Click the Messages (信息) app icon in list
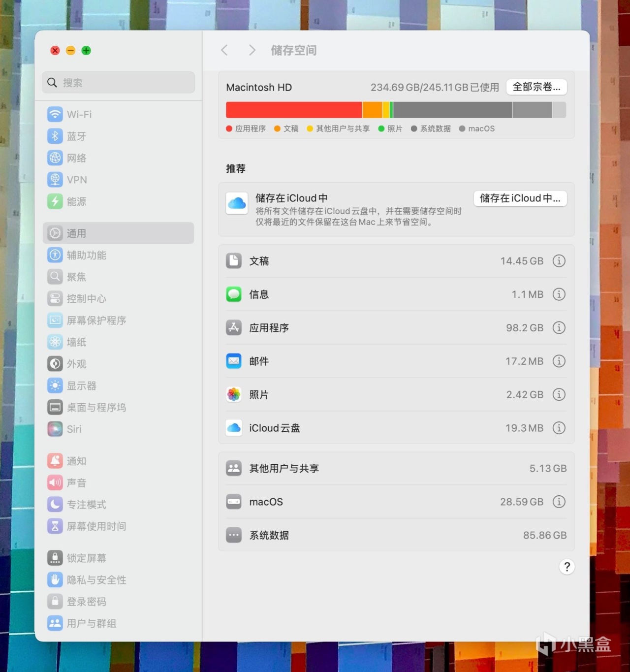The width and height of the screenshot is (630, 672). click(x=234, y=294)
